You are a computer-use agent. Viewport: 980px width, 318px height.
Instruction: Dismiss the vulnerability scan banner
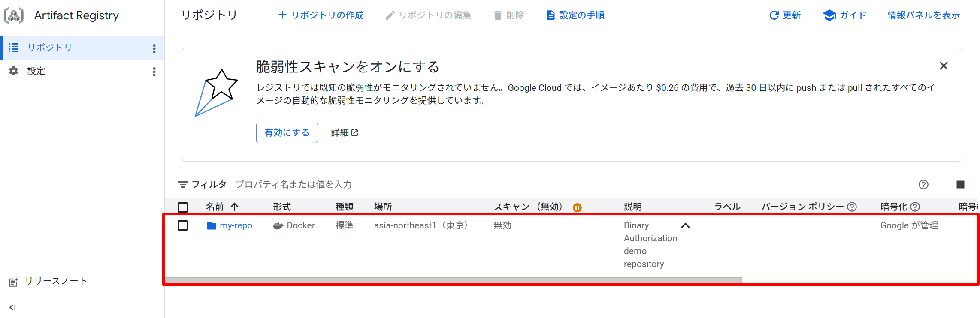(x=944, y=66)
